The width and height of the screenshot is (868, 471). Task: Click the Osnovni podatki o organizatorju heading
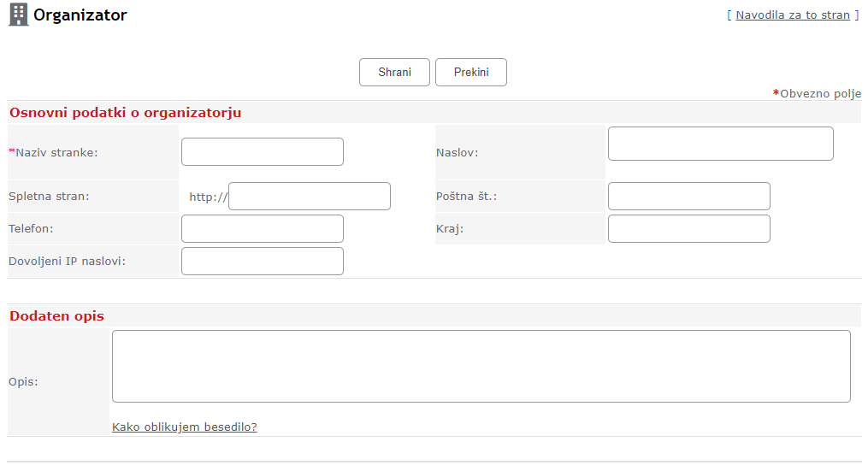pyautogui.click(x=126, y=113)
